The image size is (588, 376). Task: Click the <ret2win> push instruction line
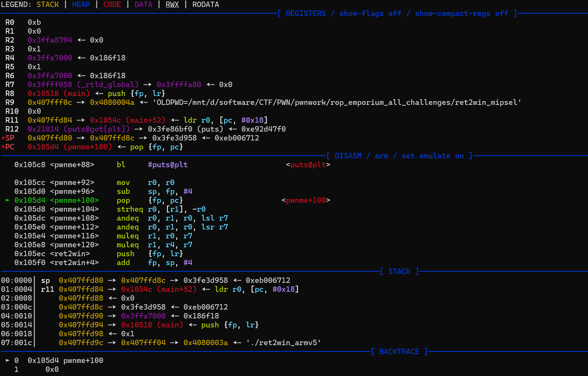99,254
